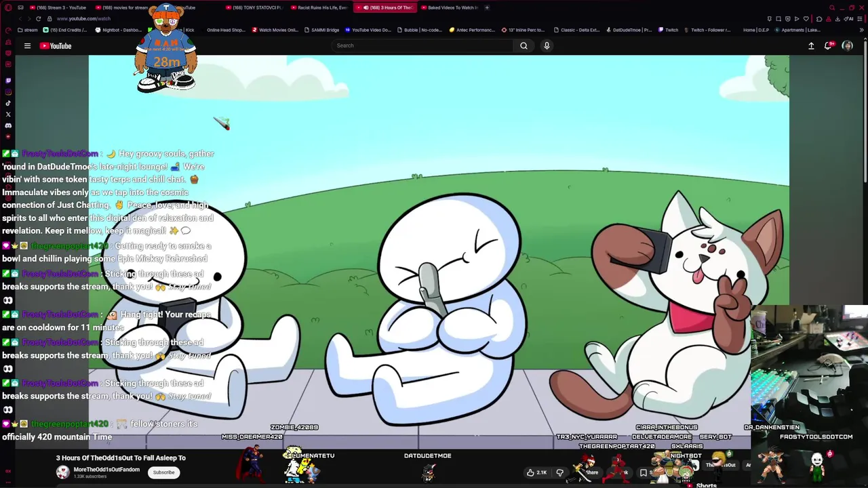Open the Opera menu icon
Viewport: 868px width, 488px height.
(8, 7)
